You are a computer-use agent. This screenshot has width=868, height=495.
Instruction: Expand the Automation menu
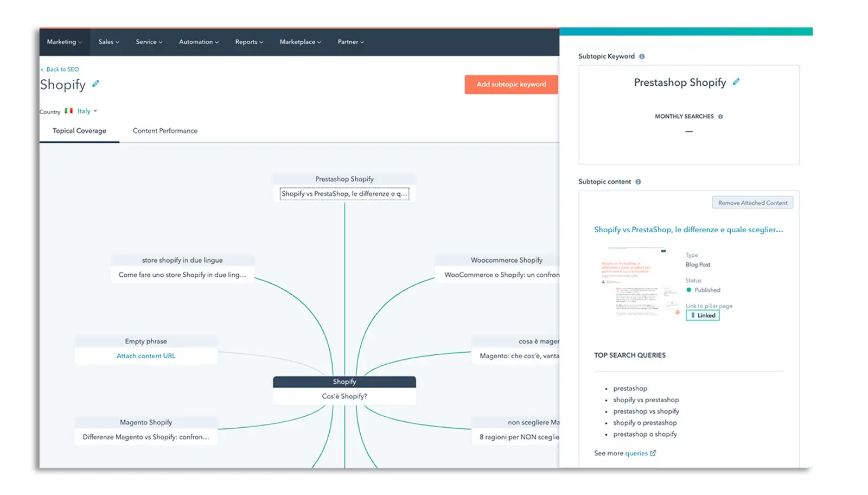199,42
